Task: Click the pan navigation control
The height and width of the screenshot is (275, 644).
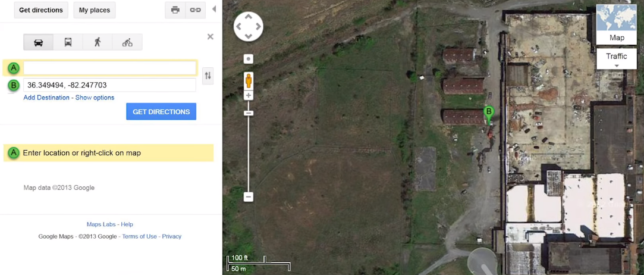Action: coord(249,26)
